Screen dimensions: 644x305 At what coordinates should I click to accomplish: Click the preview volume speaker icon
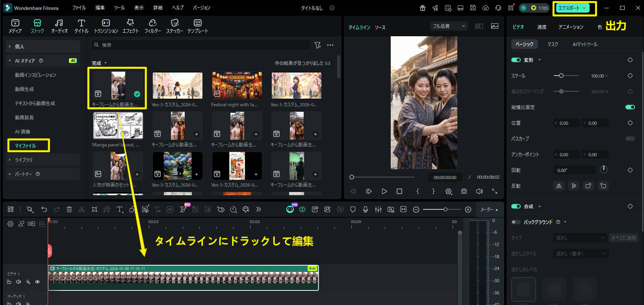coord(479,191)
